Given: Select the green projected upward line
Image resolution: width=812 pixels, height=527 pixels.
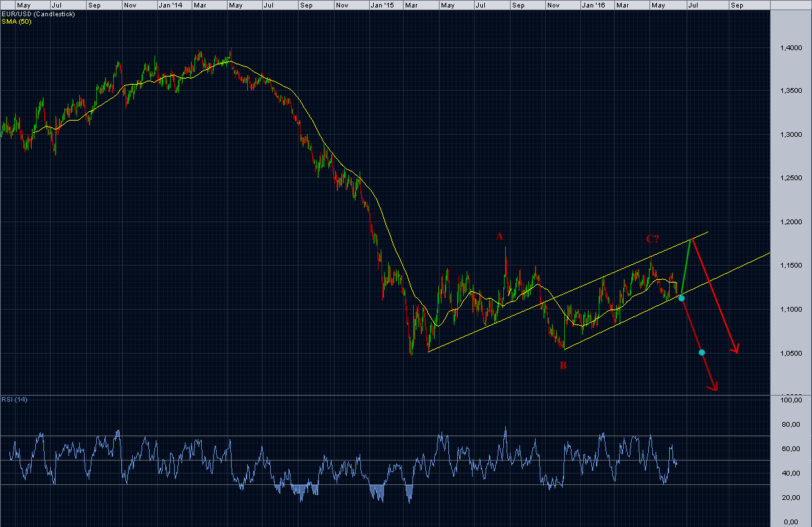Looking at the screenshot, I should point(687,266).
